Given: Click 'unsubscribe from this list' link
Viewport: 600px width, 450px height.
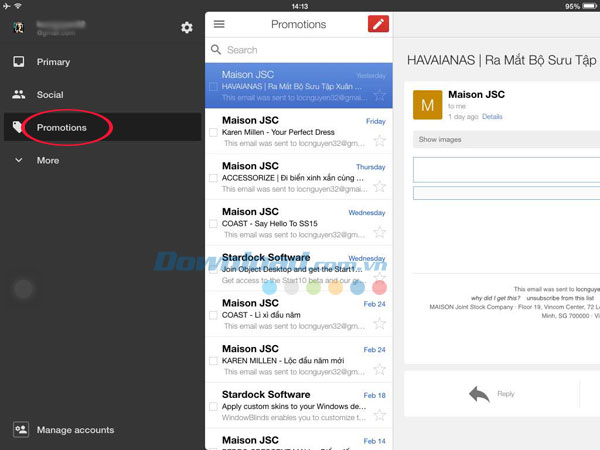Looking at the screenshot, I should pos(560,298).
